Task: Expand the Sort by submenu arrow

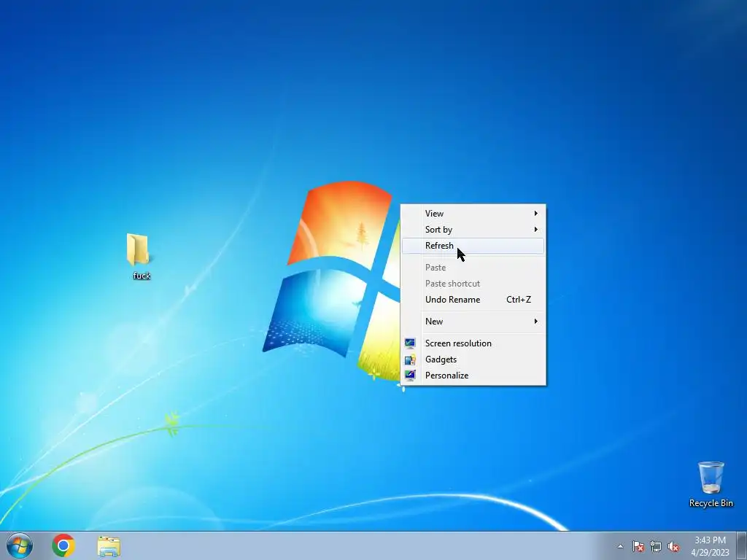Action: point(536,230)
